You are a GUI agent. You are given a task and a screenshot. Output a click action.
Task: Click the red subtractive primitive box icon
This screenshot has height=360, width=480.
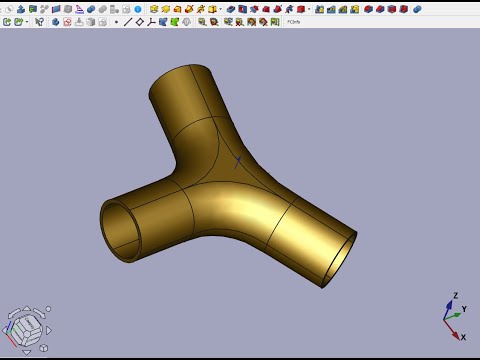301,9
